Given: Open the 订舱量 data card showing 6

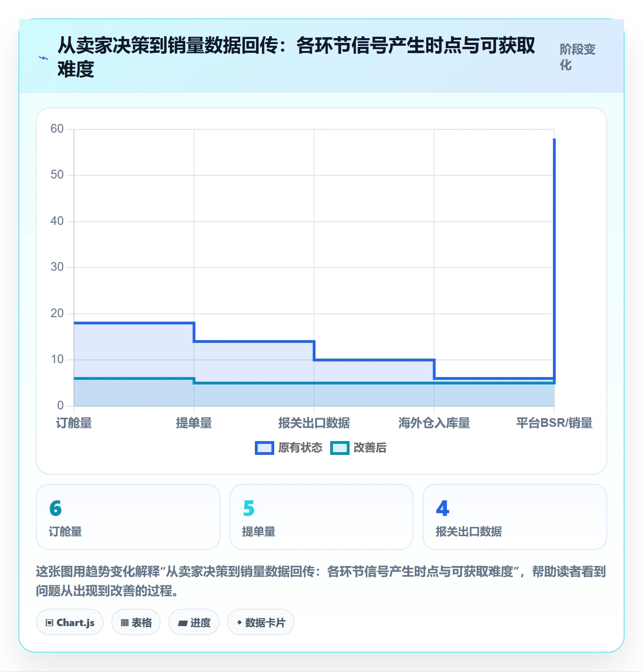Looking at the screenshot, I should tap(128, 517).
